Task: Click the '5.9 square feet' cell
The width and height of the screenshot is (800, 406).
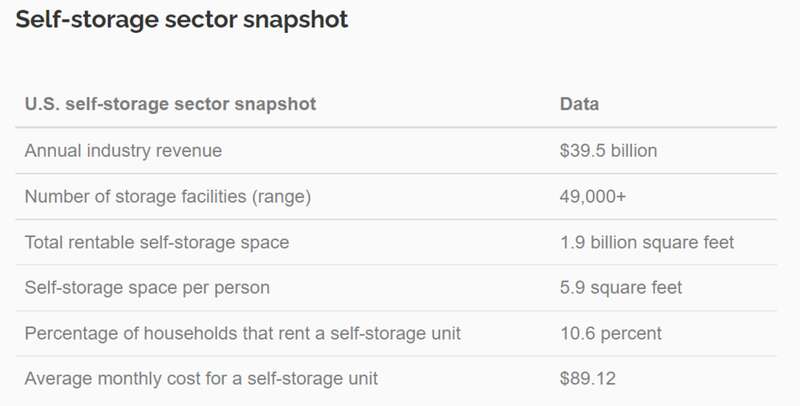Action: click(x=621, y=288)
